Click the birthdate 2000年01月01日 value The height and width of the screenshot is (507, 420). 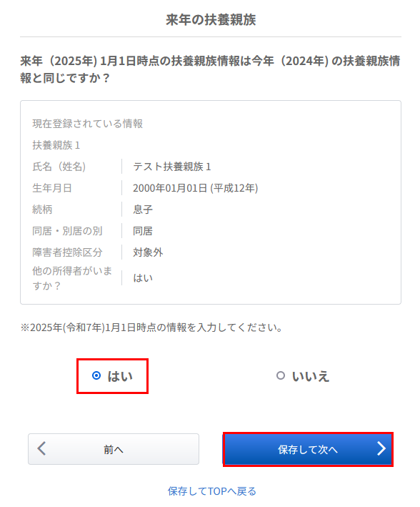pyautogui.click(x=196, y=188)
